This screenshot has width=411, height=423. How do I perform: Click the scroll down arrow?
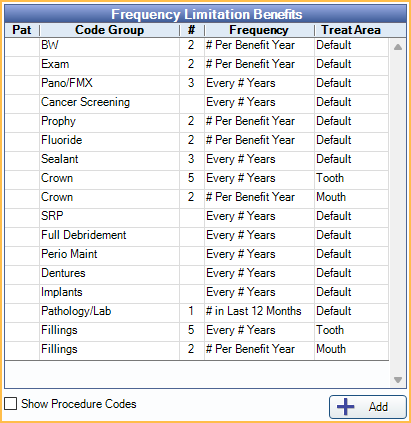[398, 380]
